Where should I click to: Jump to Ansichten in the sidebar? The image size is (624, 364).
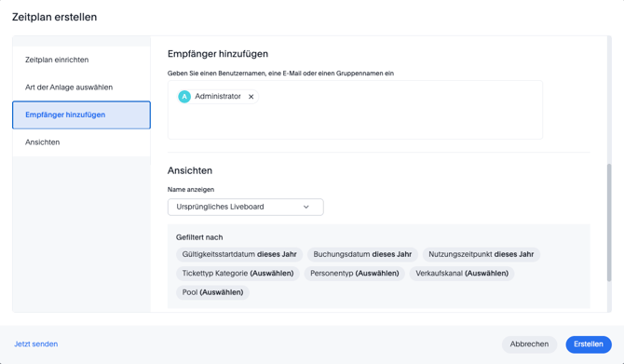tap(82, 142)
